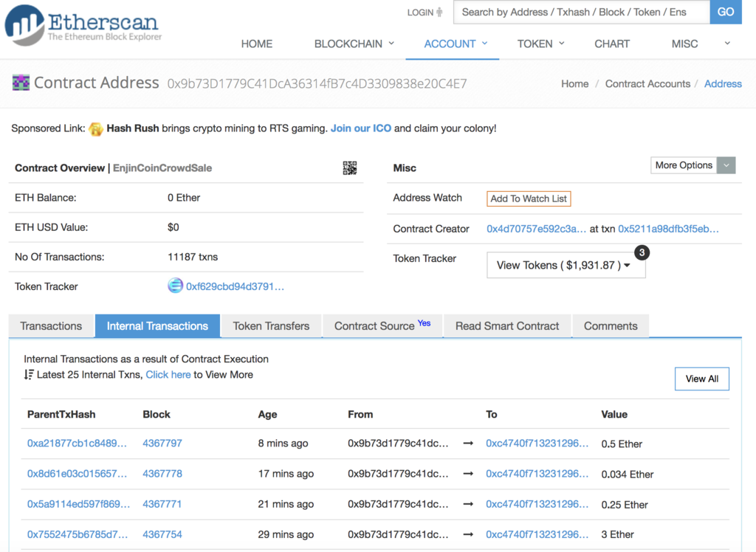
Task: Click the Age column header
Action: point(267,414)
